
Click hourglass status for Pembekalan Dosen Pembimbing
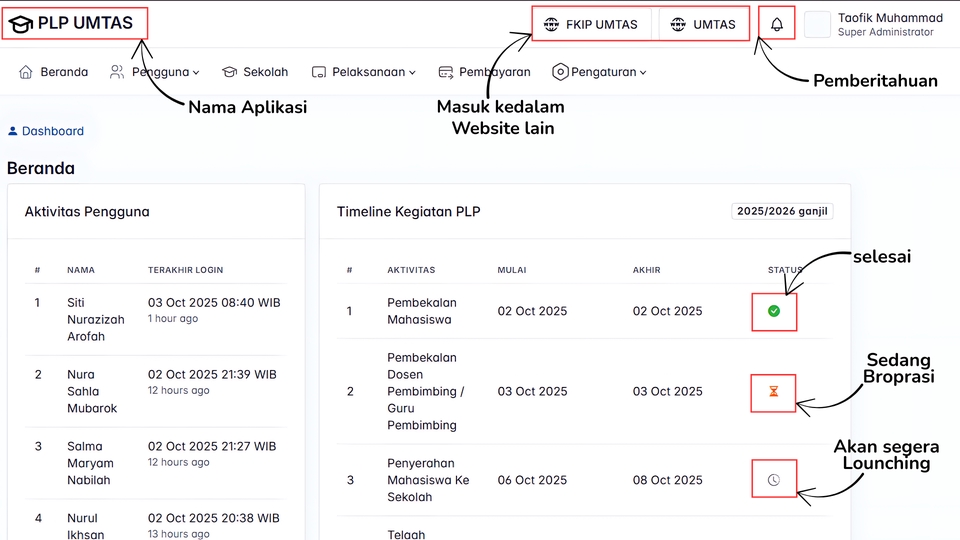(x=774, y=392)
